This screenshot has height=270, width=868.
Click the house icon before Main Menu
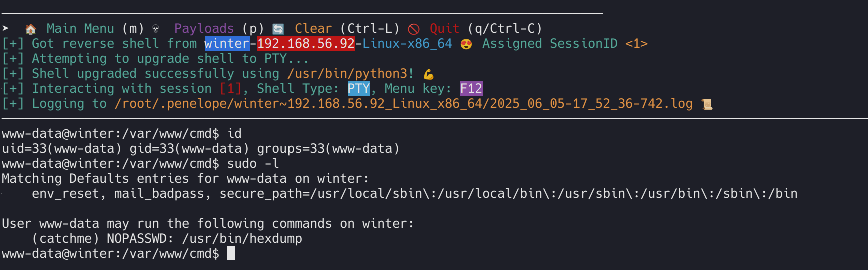31,29
